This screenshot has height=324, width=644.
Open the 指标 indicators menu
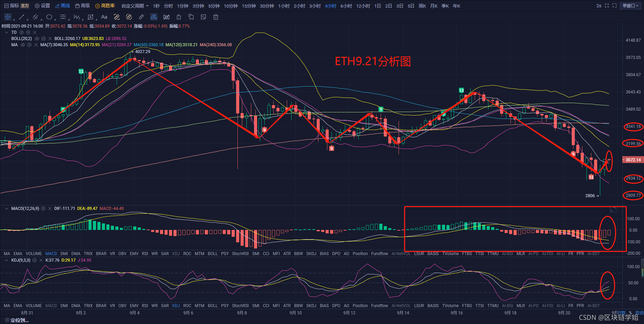12,6
